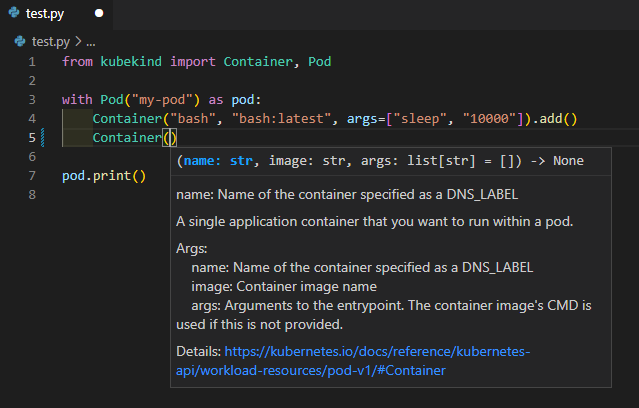Click line number 1 in the gutter
Screen dimensions: 639x408
[x=32, y=62]
